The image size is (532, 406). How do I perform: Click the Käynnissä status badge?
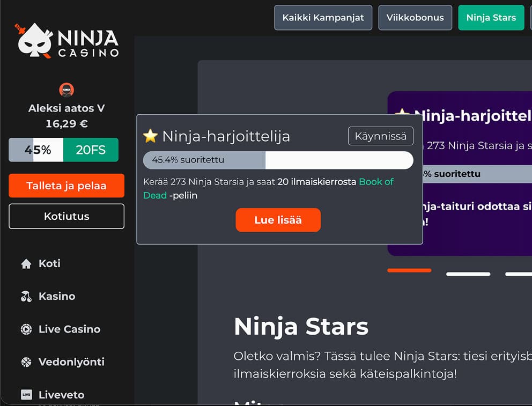tap(381, 136)
